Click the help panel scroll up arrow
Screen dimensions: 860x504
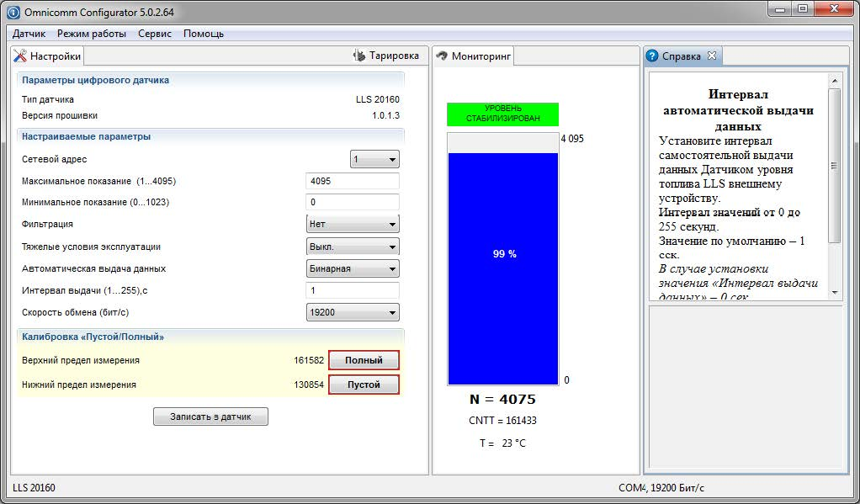[835, 81]
